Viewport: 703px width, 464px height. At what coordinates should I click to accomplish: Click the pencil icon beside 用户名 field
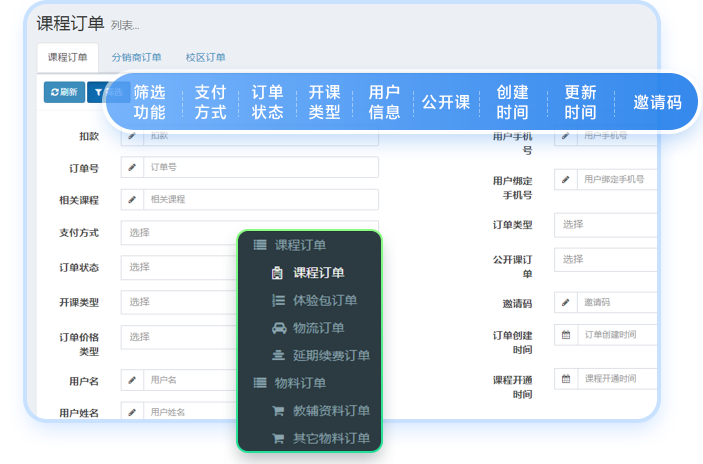pos(132,380)
